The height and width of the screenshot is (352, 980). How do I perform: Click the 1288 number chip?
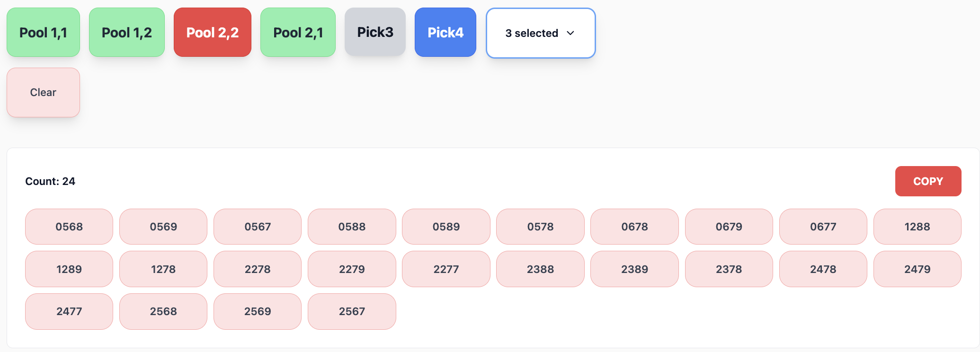917,227
